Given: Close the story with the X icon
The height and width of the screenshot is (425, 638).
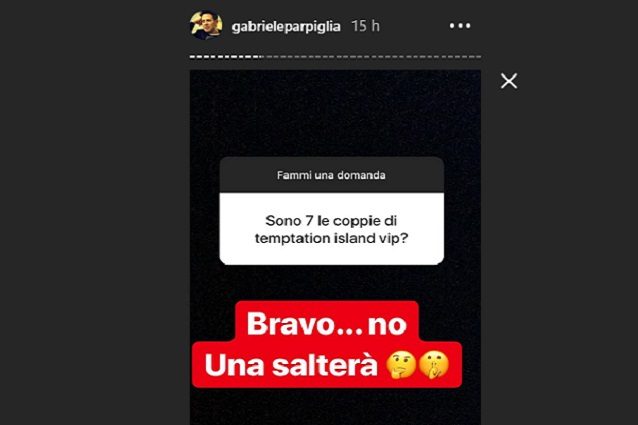Looking at the screenshot, I should pyautogui.click(x=509, y=81).
